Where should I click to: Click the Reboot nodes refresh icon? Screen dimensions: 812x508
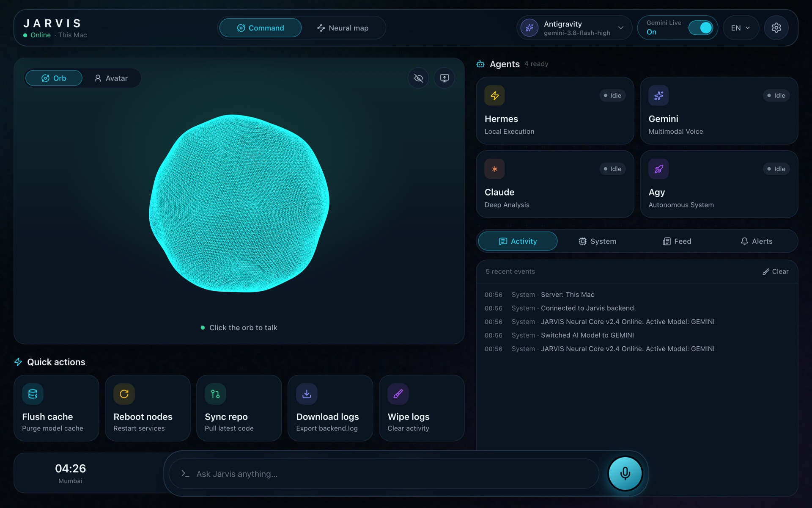tap(124, 394)
